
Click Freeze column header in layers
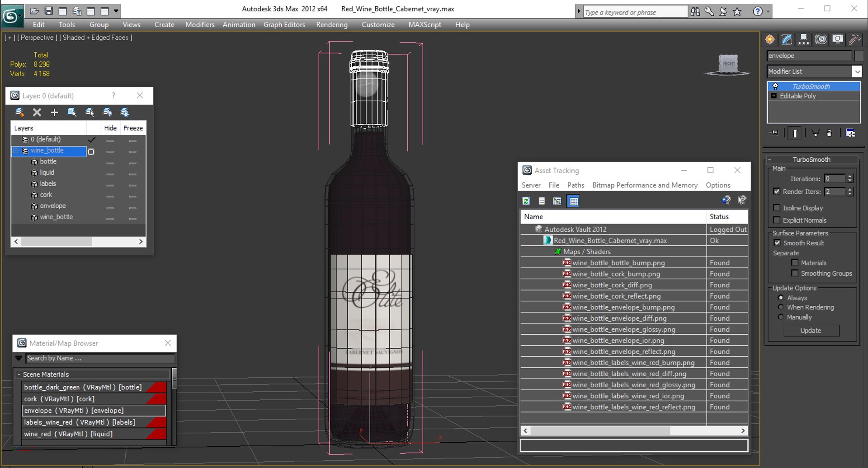[133, 128]
